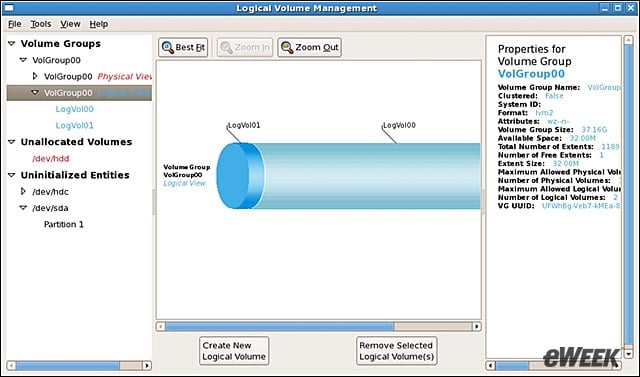
Task: Open the File menu
Action: click(14, 24)
